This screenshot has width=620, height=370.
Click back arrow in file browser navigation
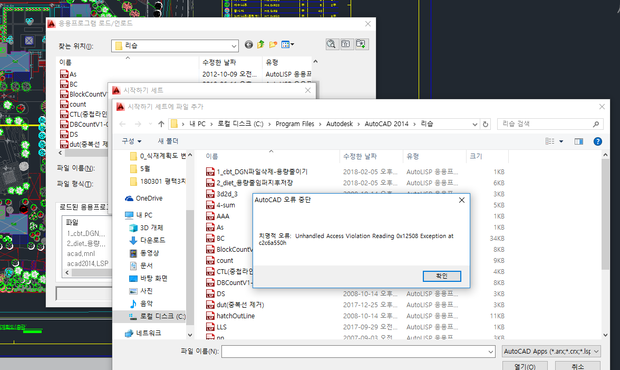123,124
